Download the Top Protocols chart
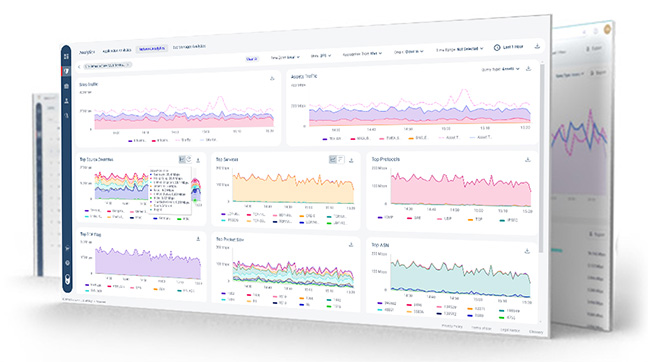Image resolution: width=648 pixels, height=362 pixels. (528, 160)
